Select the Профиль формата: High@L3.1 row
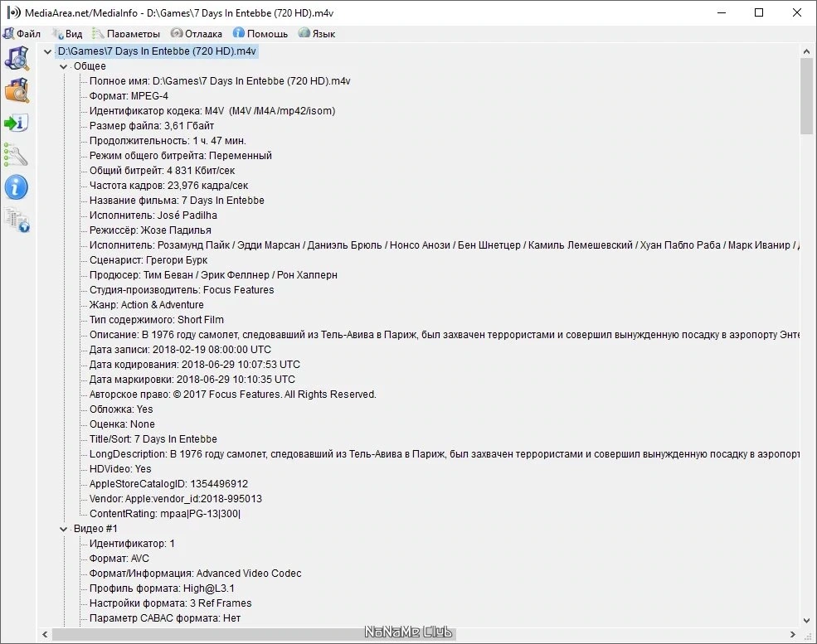Screen dimensions: 817x644 pos(162,588)
